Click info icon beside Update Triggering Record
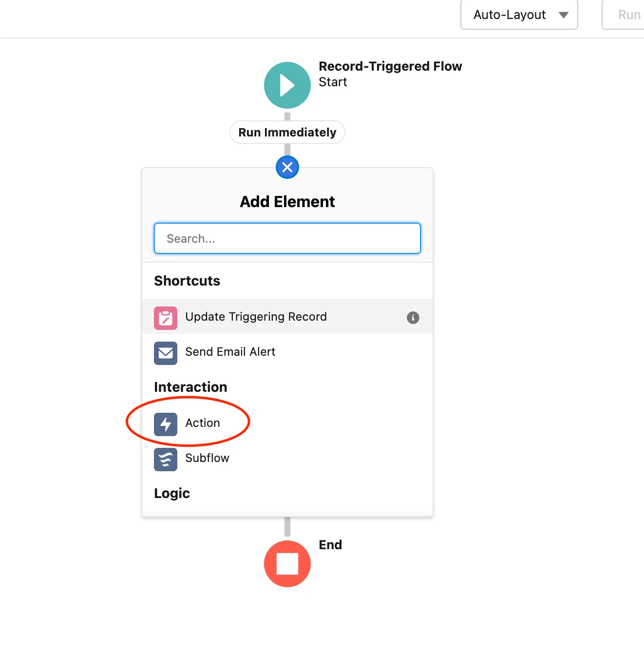644x653 pixels. (413, 318)
